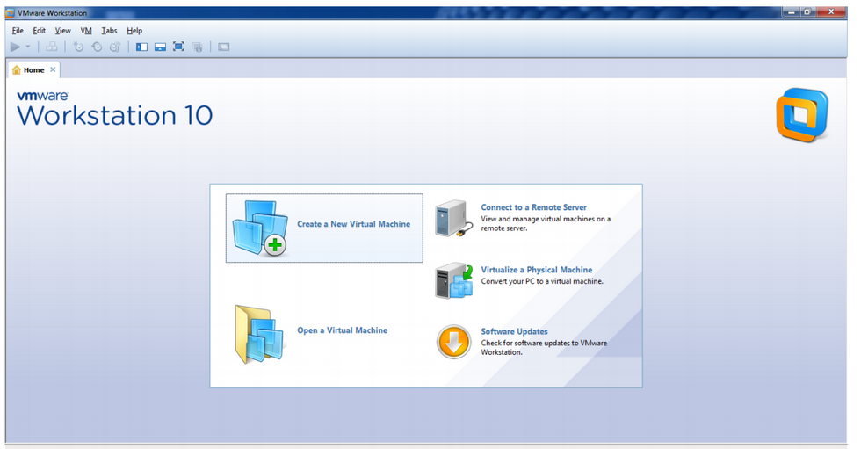Click the console view toolbar icon
The width and height of the screenshot is (868, 449).
[x=224, y=47]
